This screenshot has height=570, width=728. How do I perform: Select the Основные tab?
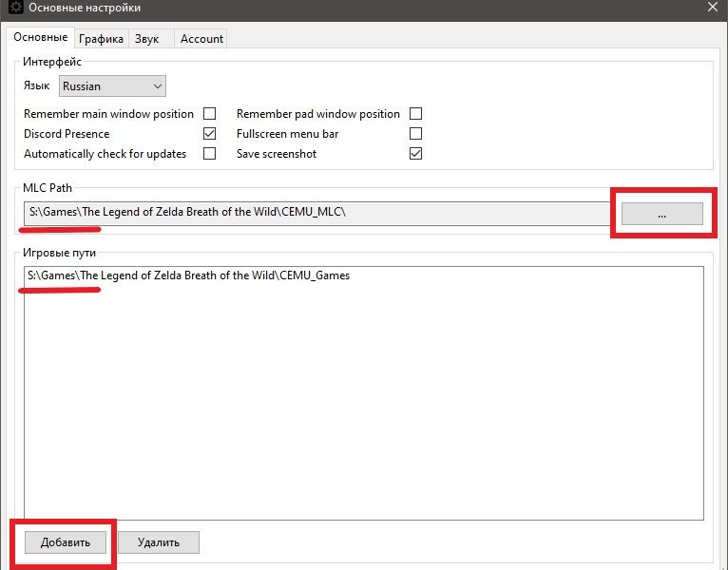pyautogui.click(x=40, y=37)
